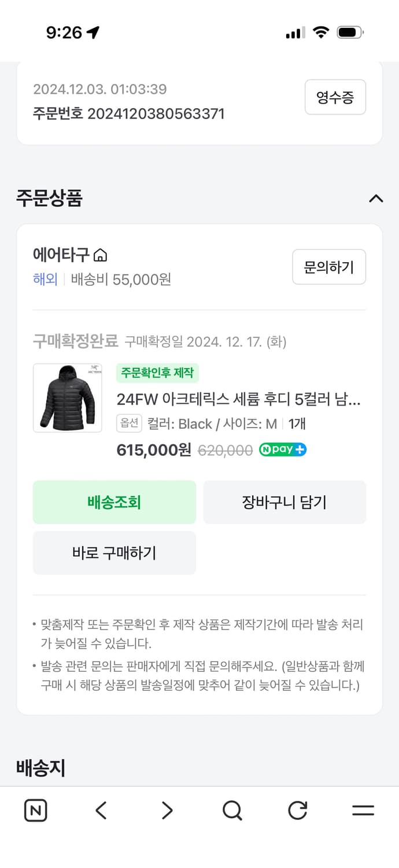Tap 배송조회 to track the shipment

coord(114,502)
